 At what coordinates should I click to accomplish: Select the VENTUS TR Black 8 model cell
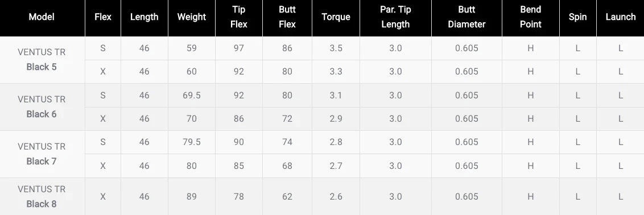42,197
